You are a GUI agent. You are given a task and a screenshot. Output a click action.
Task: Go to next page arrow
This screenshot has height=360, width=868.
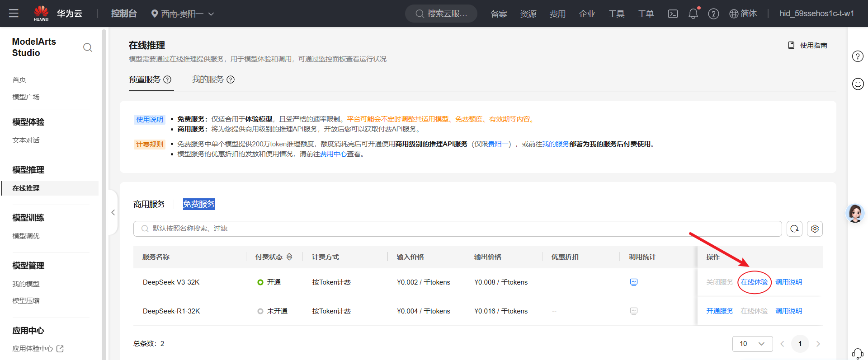click(818, 344)
